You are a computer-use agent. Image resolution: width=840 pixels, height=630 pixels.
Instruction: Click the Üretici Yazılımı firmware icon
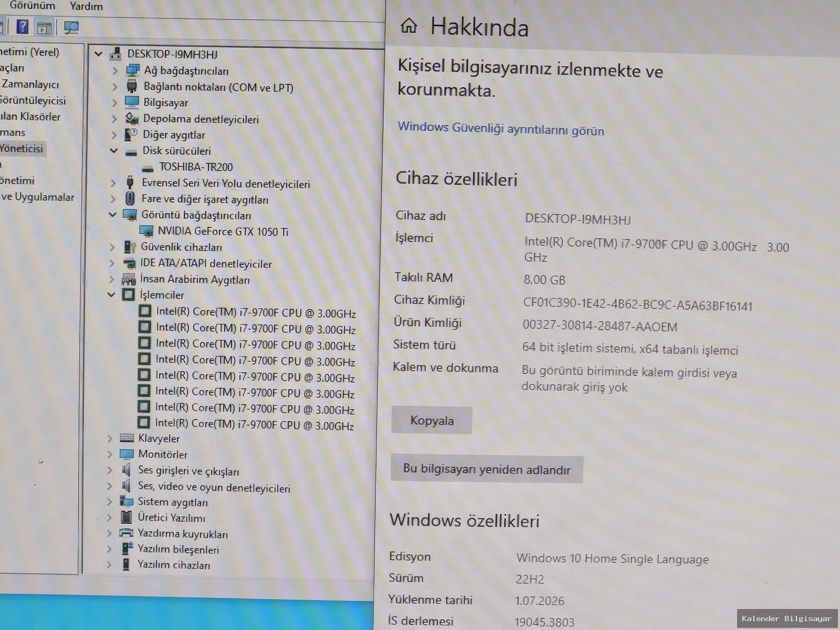click(x=126, y=517)
